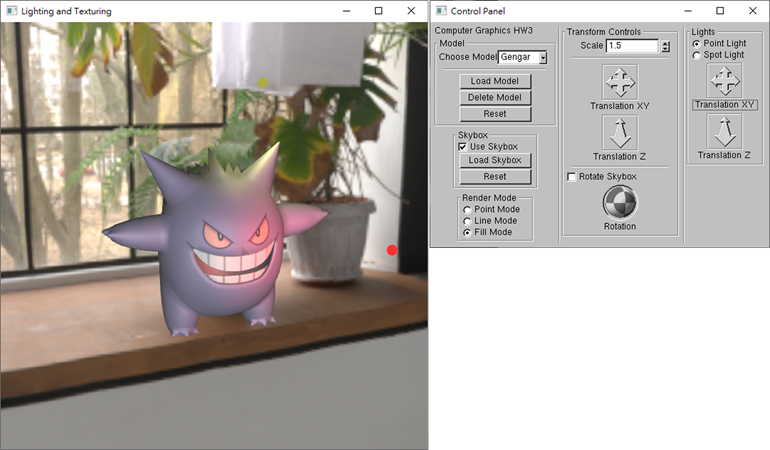Choose Line Mode render option

point(467,221)
